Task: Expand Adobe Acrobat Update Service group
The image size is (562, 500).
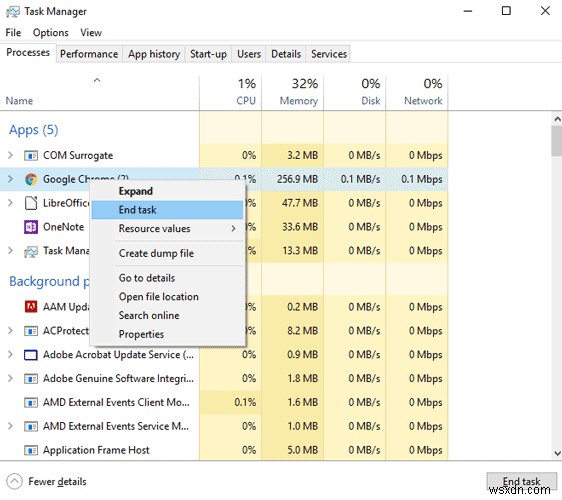Action: pos(10,354)
